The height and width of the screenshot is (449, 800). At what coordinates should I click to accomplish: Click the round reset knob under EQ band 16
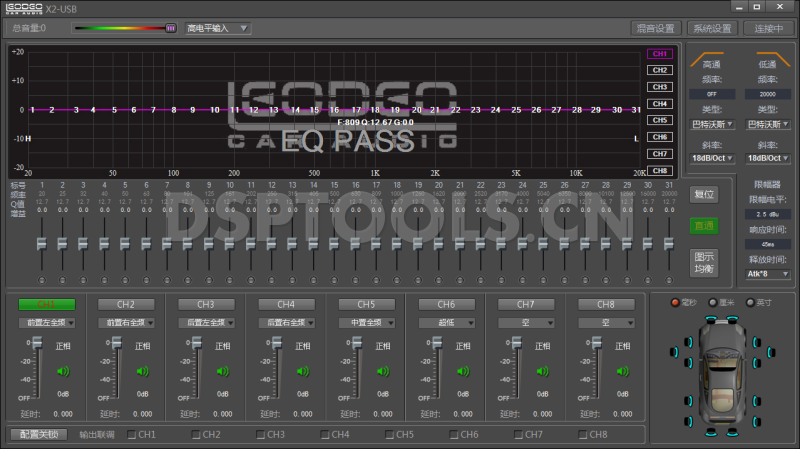click(x=355, y=280)
